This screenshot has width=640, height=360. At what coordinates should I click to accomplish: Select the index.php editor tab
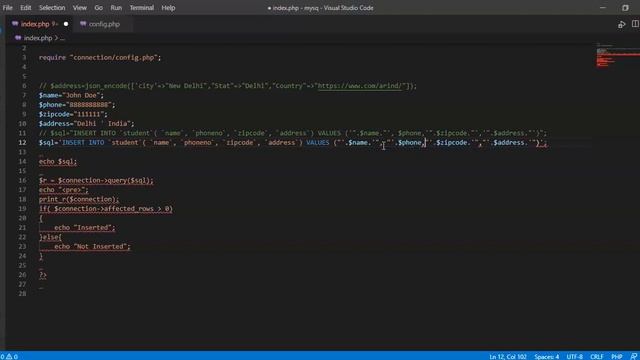click(40, 24)
